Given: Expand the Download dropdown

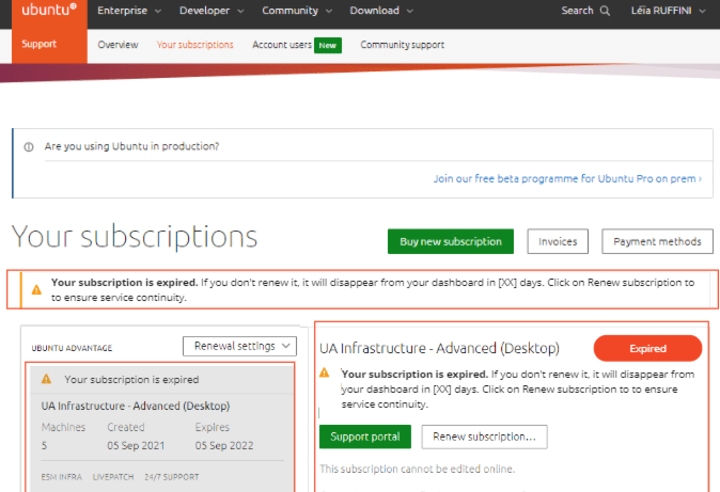Looking at the screenshot, I should (381, 11).
